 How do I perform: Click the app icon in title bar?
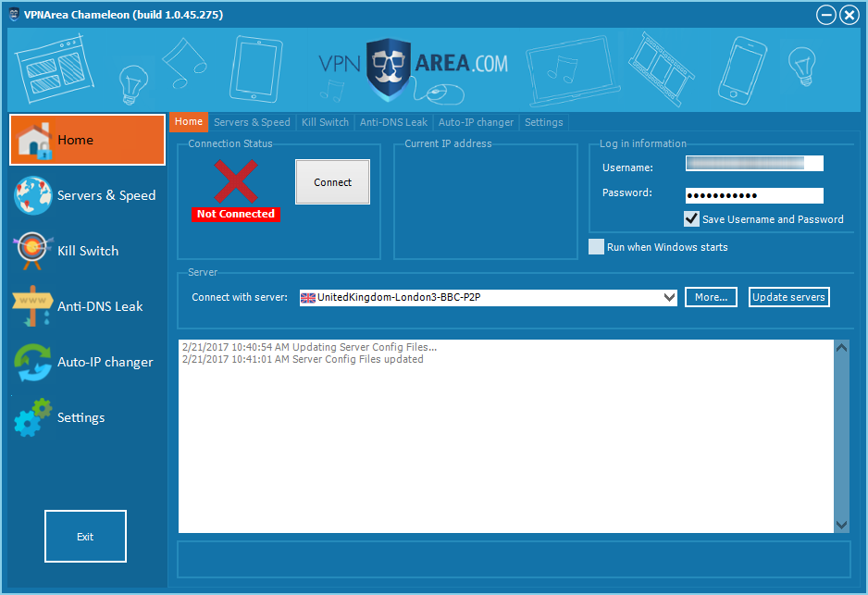coord(14,14)
